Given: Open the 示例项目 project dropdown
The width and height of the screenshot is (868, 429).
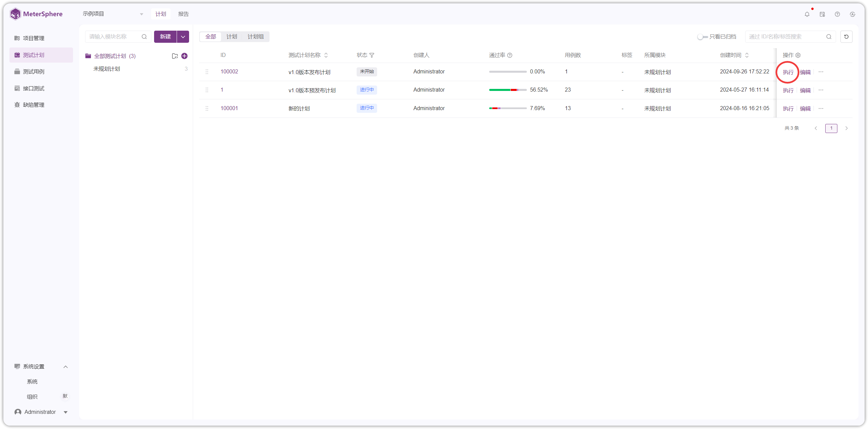Looking at the screenshot, I should (x=113, y=14).
